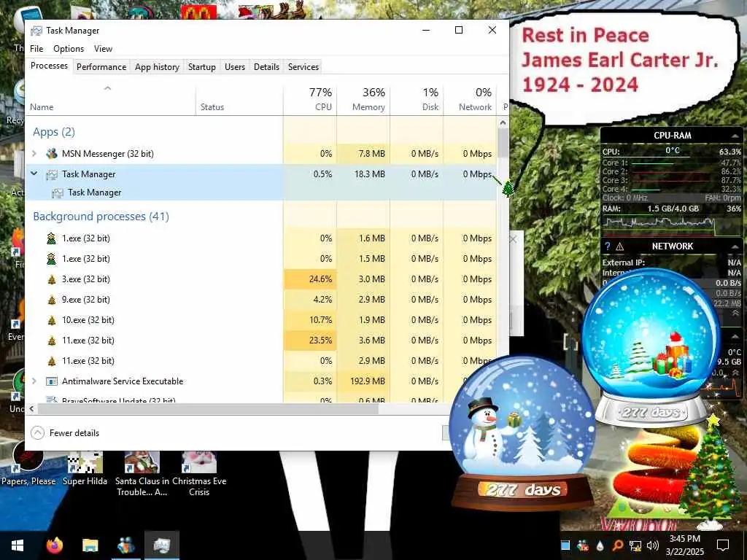Select the 3.exe row showing 24.6% CPU
The width and height of the screenshot is (747, 560).
point(261,279)
